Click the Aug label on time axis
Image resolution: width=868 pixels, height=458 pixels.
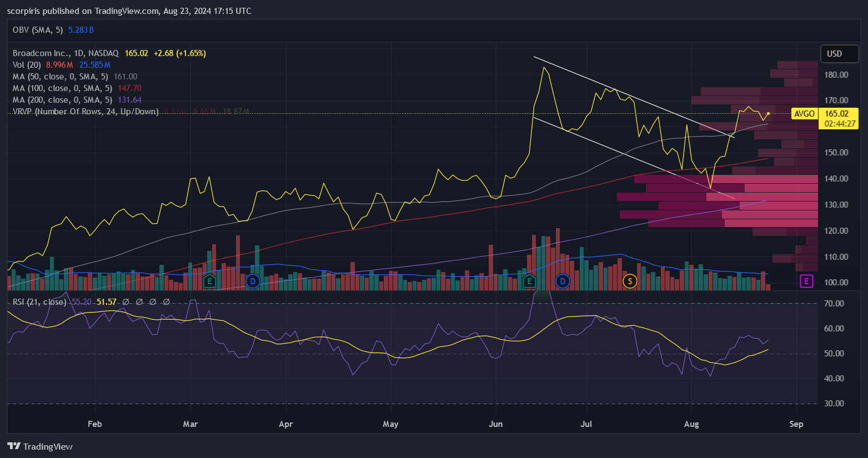point(691,424)
